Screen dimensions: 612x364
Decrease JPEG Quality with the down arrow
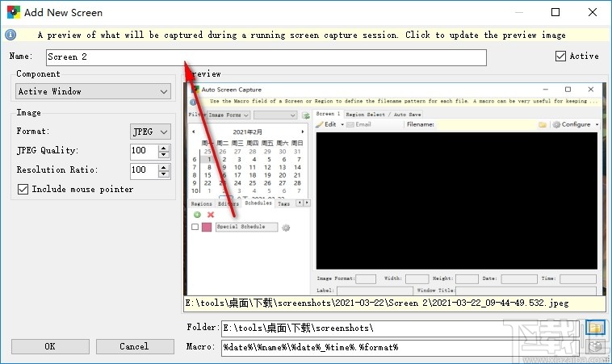[164, 154]
